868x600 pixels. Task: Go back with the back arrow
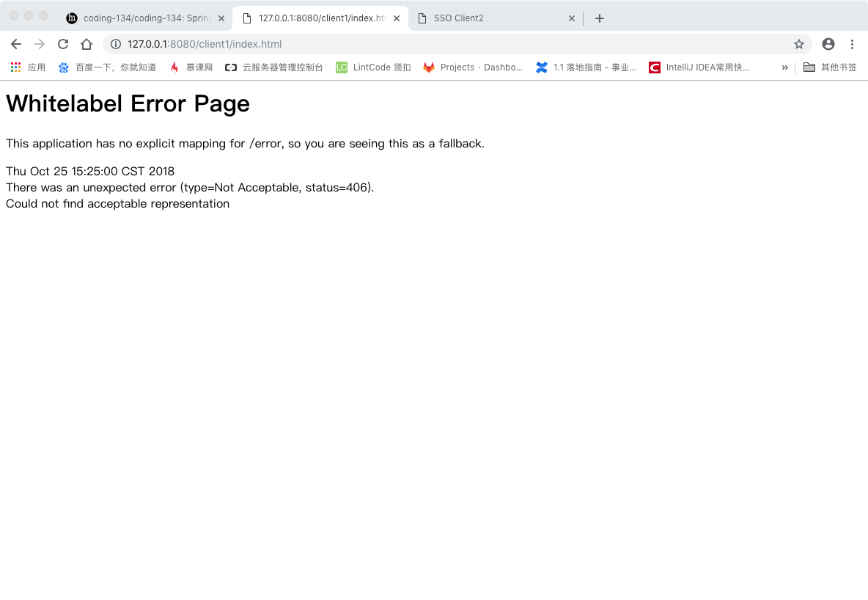coord(16,44)
